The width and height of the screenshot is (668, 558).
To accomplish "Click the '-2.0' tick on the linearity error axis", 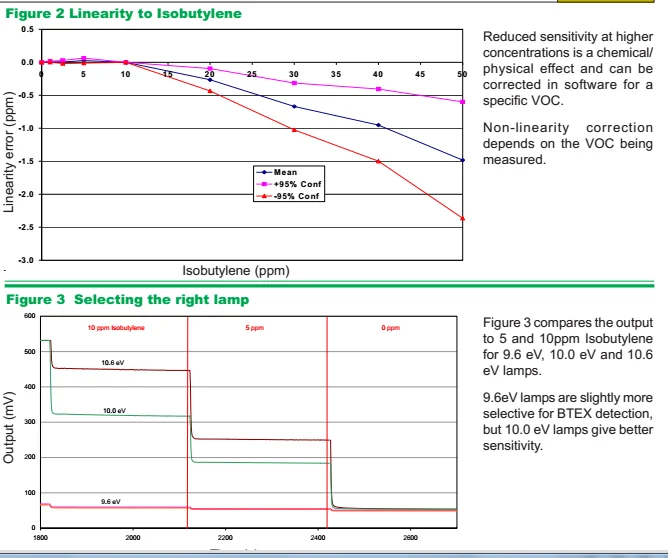I will (26, 194).
